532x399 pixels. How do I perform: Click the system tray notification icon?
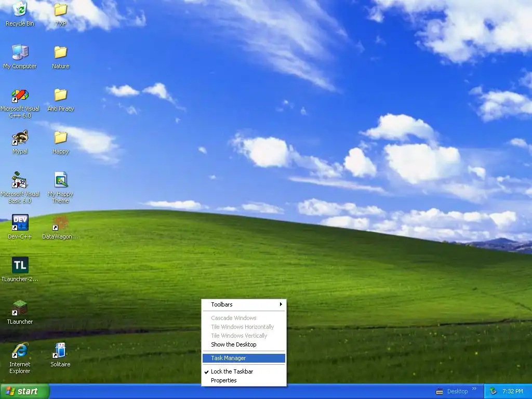tap(494, 392)
